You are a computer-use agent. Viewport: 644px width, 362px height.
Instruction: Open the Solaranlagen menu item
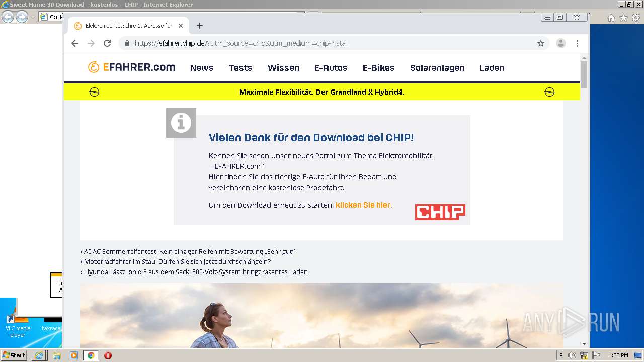(437, 68)
